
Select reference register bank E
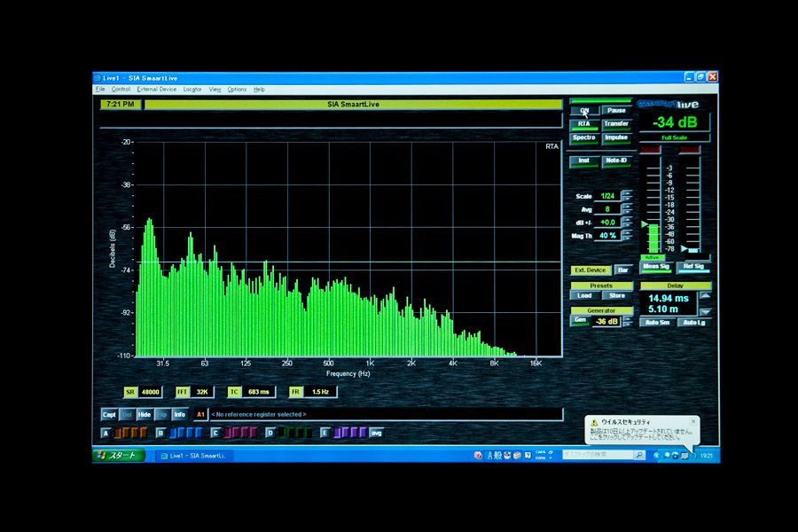(x=325, y=434)
